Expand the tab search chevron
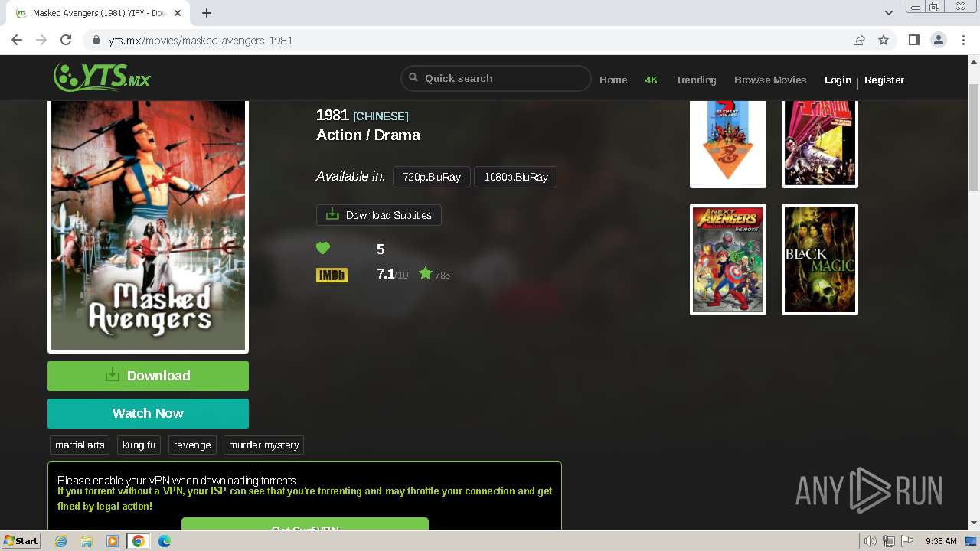The width and height of the screenshot is (980, 551). point(889,13)
